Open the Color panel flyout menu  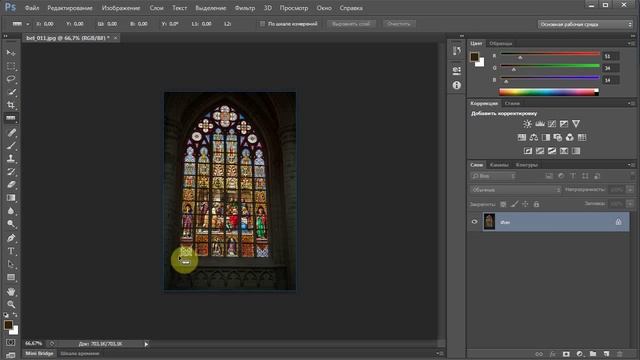tap(631, 43)
